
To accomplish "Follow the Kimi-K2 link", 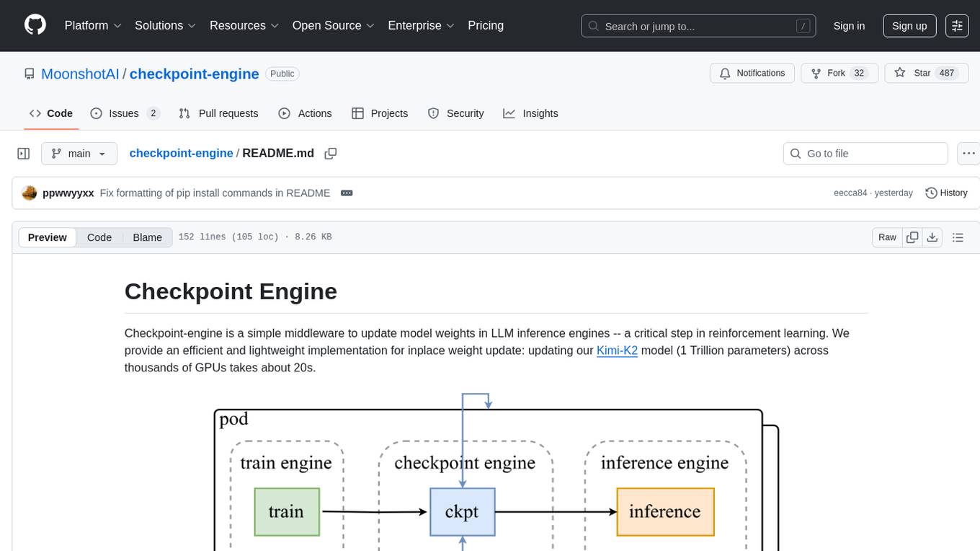I will (617, 351).
